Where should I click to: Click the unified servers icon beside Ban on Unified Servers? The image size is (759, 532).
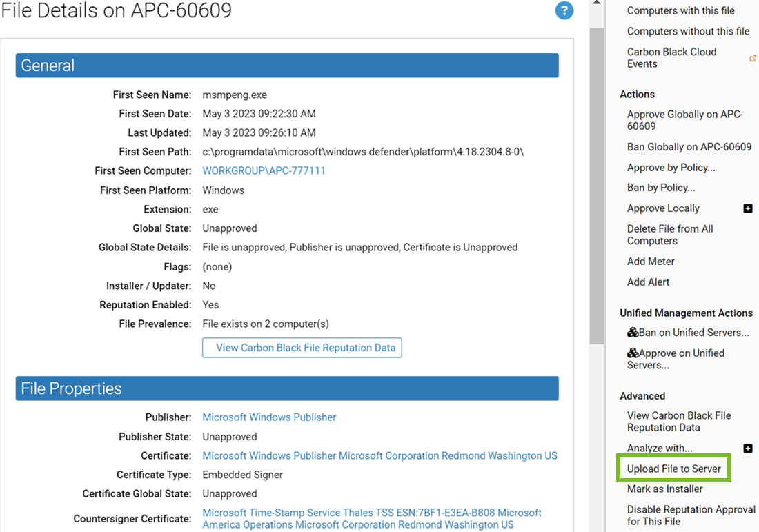pyautogui.click(x=633, y=332)
